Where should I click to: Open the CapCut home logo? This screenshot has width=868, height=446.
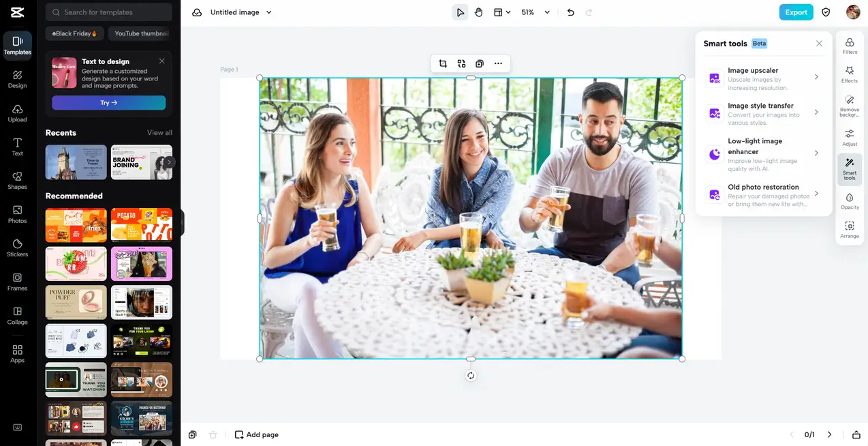pos(17,12)
